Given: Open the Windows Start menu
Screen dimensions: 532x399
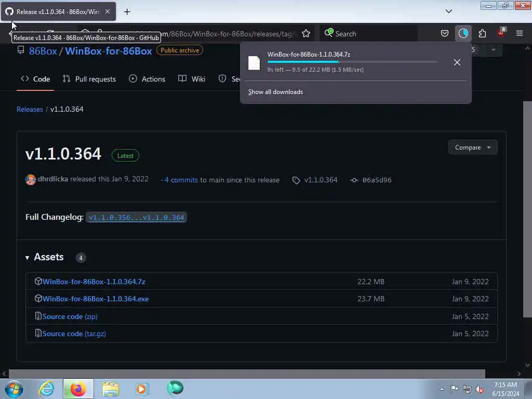Looking at the screenshot, I should pyautogui.click(x=14, y=389).
